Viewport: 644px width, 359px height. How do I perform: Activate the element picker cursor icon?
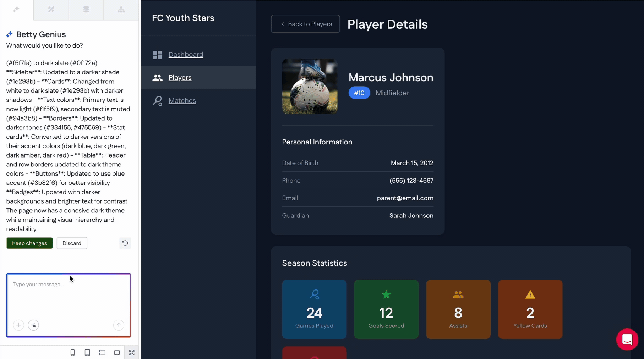coord(33,325)
